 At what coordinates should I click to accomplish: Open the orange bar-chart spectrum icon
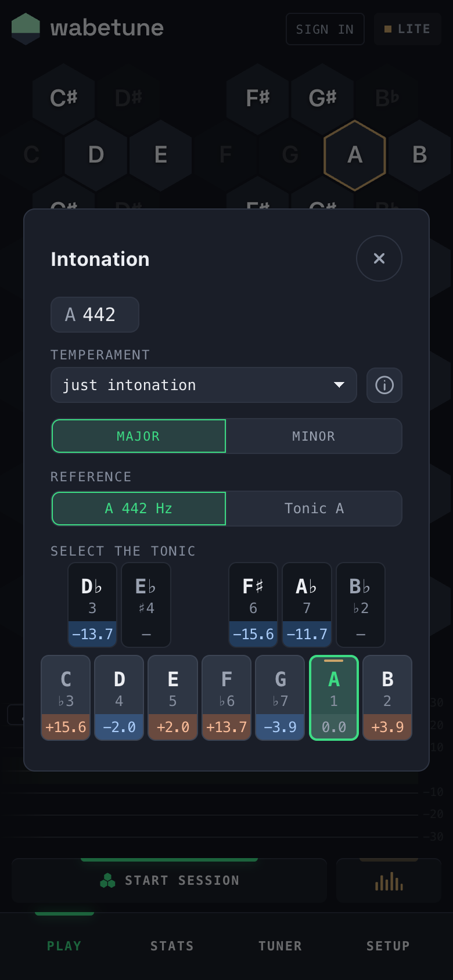pos(389,881)
